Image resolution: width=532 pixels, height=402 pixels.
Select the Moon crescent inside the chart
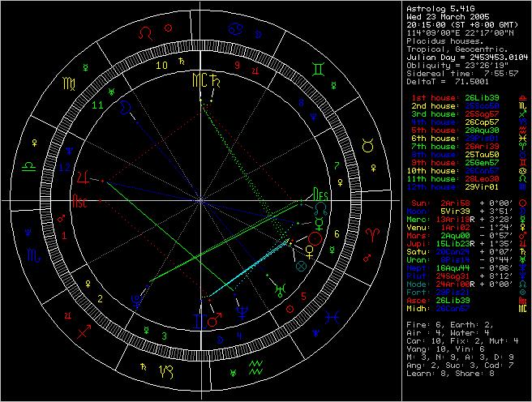123,106
